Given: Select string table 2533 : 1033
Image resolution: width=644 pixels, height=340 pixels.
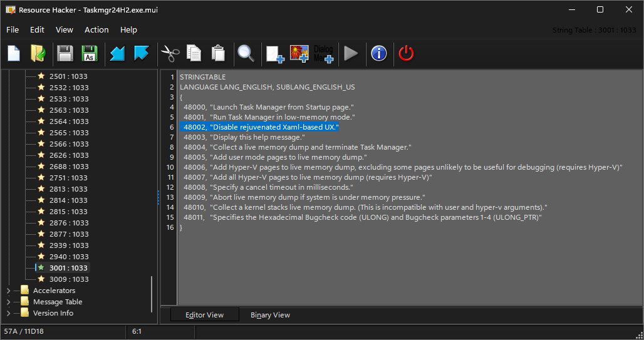Looking at the screenshot, I should 68,99.
